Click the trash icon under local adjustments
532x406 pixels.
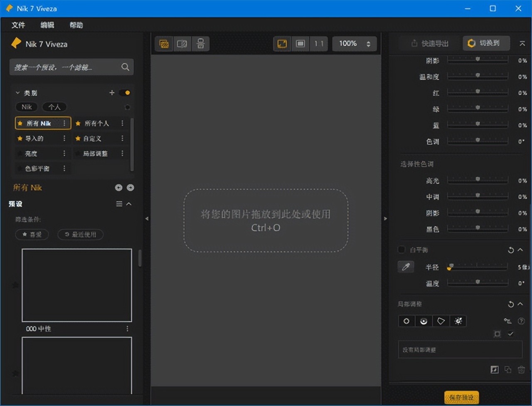[x=521, y=369]
